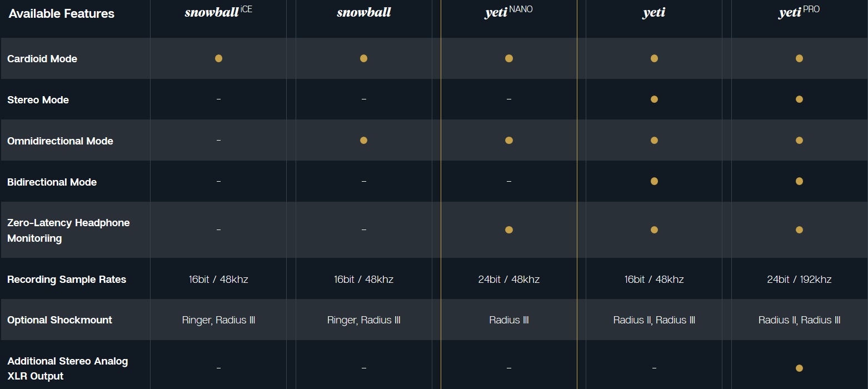Click Cardioid Mode dot for snowball iCE
The image size is (868, 389).
pos(218,58)
